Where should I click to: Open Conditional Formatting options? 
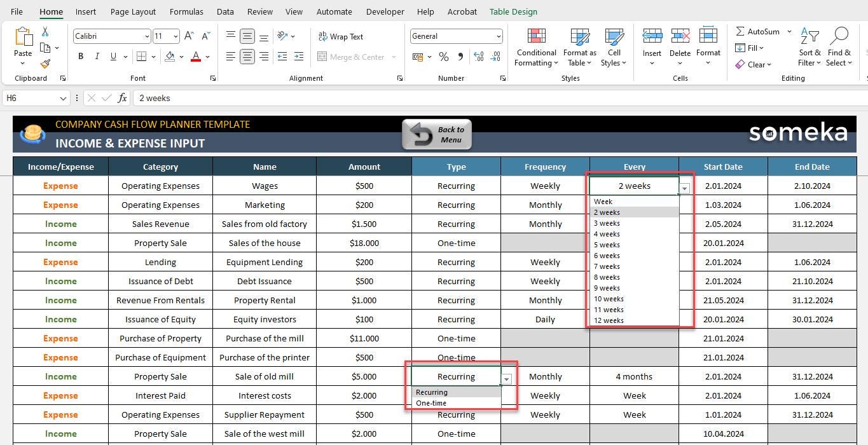[535, 46]
